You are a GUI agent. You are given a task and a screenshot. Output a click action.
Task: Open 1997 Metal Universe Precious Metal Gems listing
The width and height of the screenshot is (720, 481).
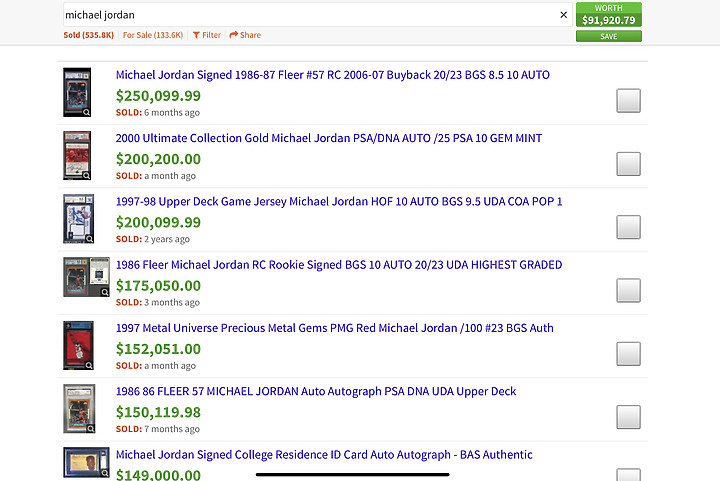coord(334,328)
